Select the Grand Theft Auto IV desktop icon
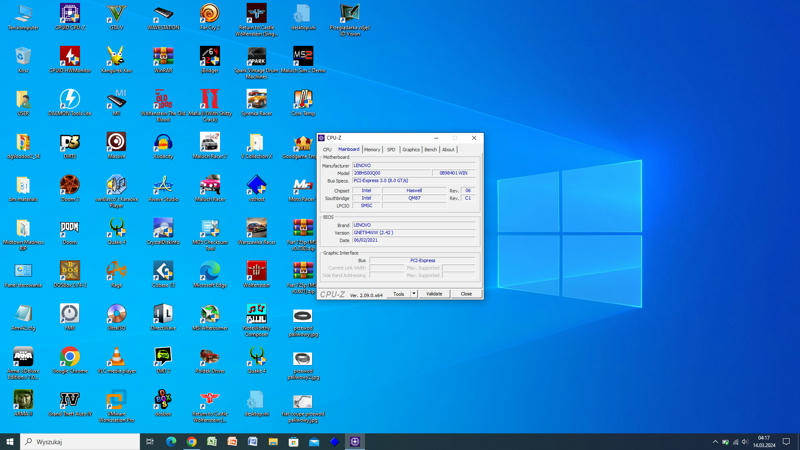The height and width of the screenshot is (450, 800). (70, 403)
